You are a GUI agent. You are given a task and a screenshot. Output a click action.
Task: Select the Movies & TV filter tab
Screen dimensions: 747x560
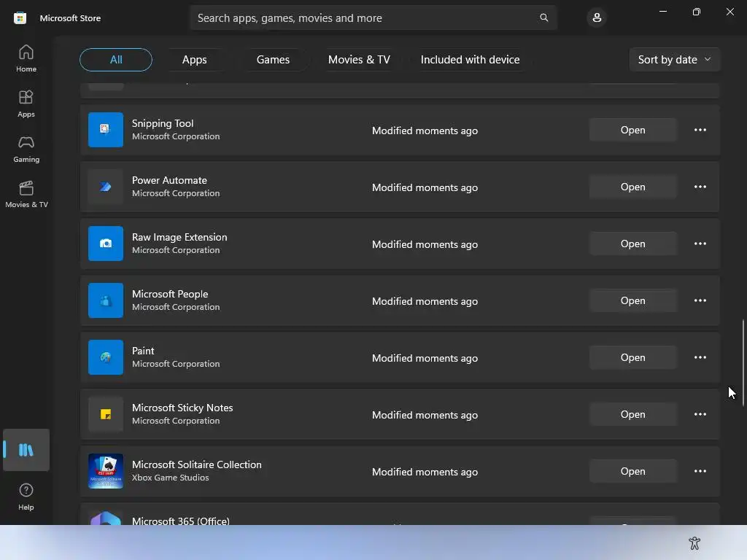tap(359, 60)
